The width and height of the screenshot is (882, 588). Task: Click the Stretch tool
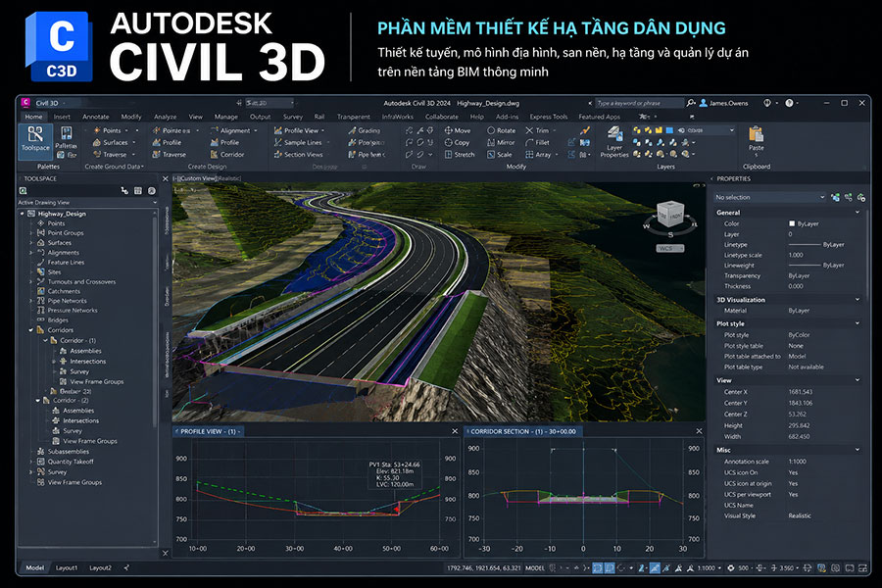tap(460, 155)
